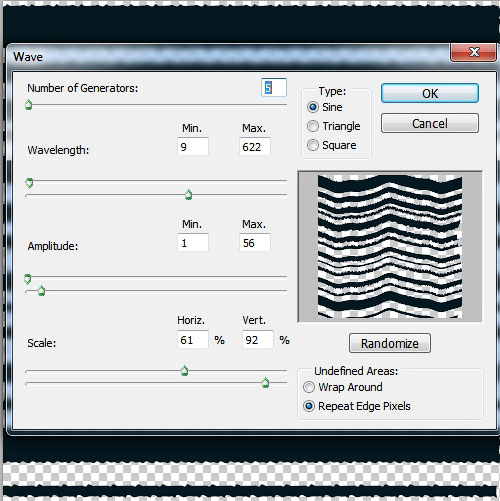Click the Amplitude Max field showing 56

click(x=255, y=243)
